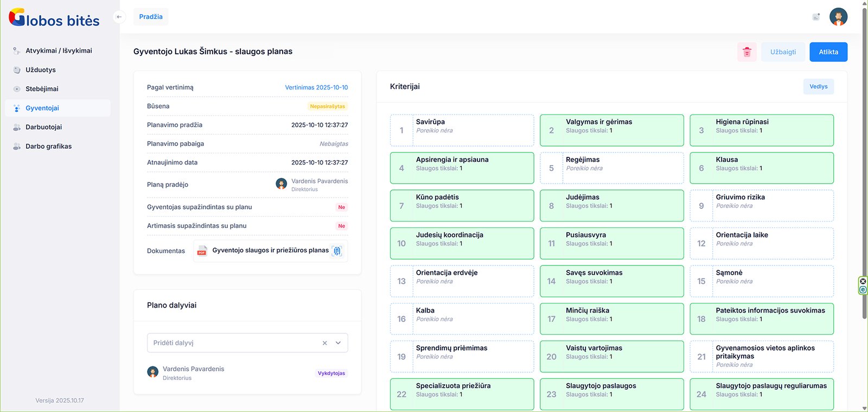Viewport: 868px width, 412px height.
Task: Click the notifications icon in header
Action: click(x=815, y=17)
